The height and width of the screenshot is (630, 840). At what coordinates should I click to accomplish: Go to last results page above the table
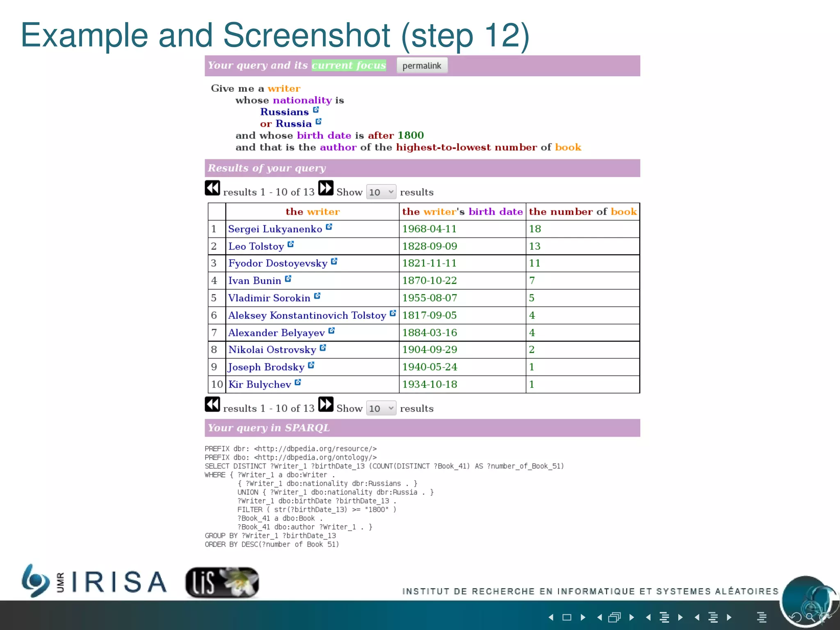[x=326, y=188]
